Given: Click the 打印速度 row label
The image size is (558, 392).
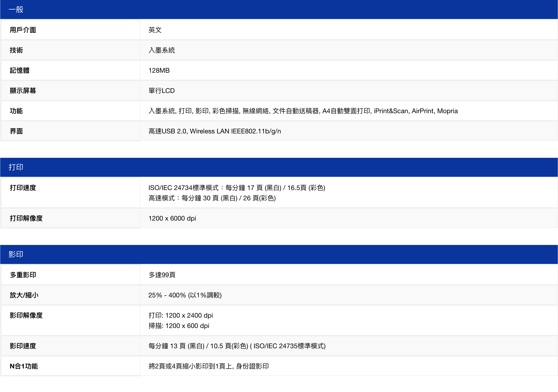Looking at the screenshot, I should [23, 188].
